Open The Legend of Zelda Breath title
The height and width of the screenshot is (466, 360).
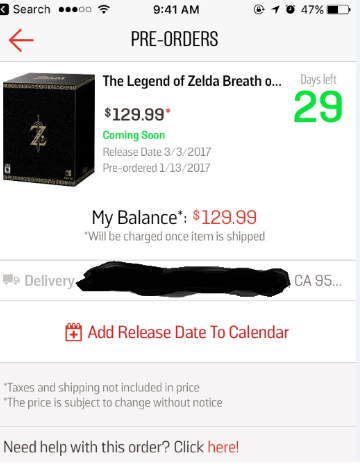pos(192,81)
